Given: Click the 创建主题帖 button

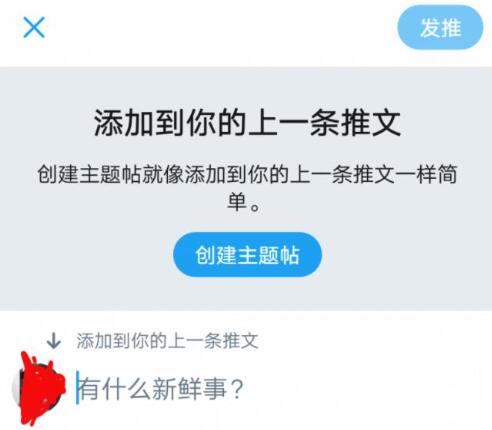Looking at the screenshot, I should click(247, 255).
